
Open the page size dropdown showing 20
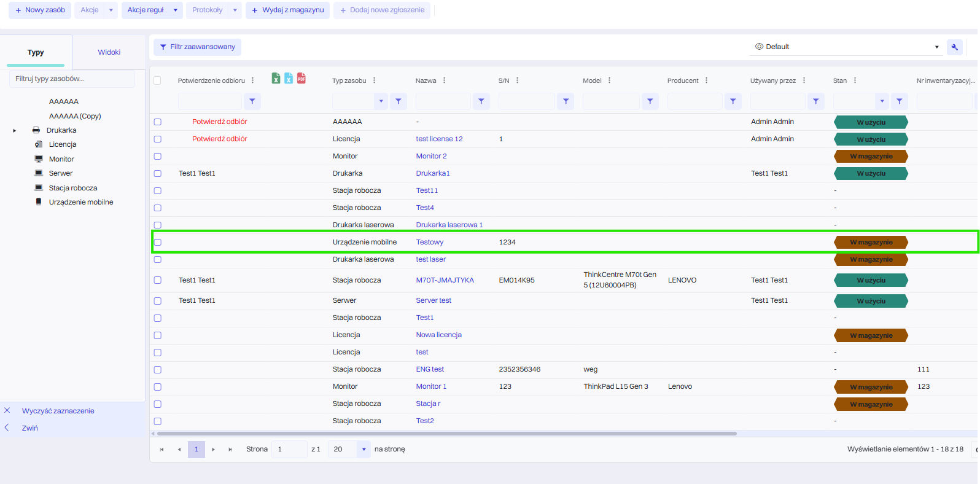[364, 450]
